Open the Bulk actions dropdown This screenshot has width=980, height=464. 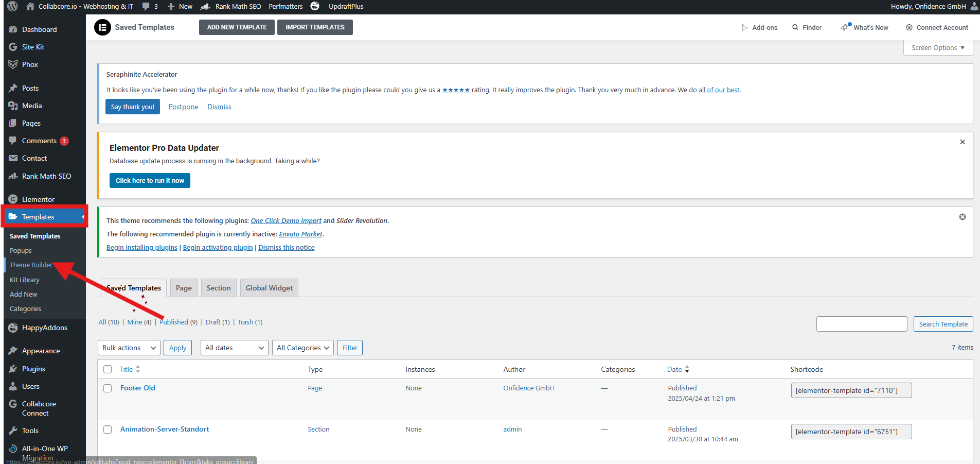pos(129,348)
